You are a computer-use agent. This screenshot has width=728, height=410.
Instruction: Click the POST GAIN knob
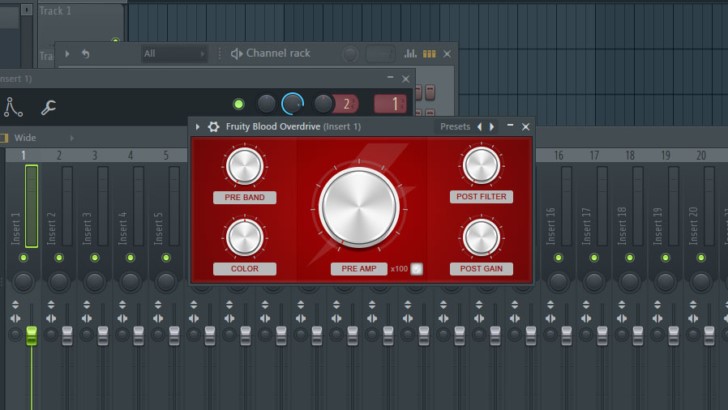481,237
